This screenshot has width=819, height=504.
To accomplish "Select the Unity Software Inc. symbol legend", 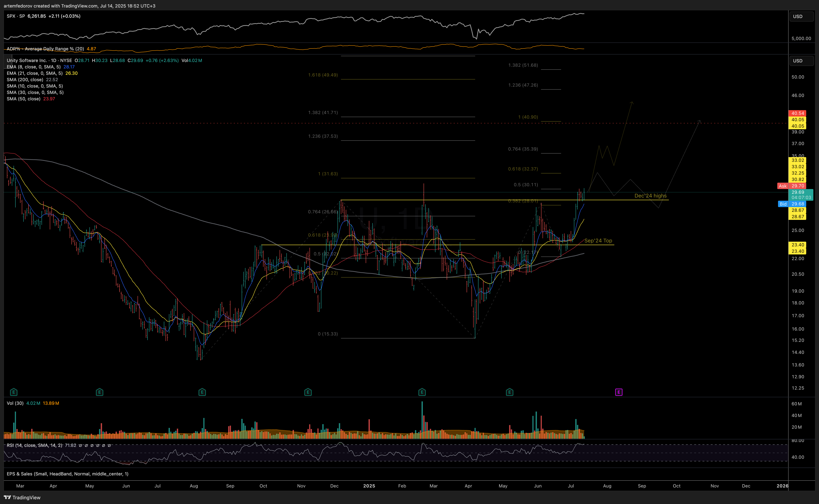I will tap(39, 60).
